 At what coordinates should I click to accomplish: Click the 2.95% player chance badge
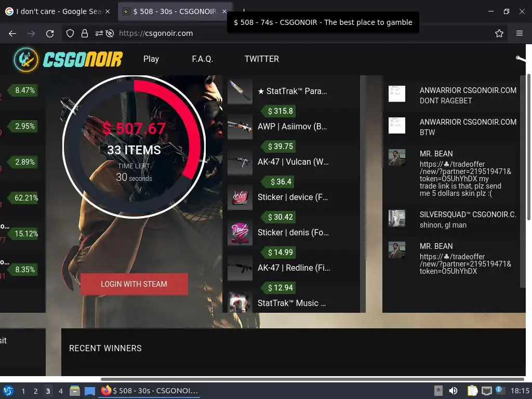23,126
